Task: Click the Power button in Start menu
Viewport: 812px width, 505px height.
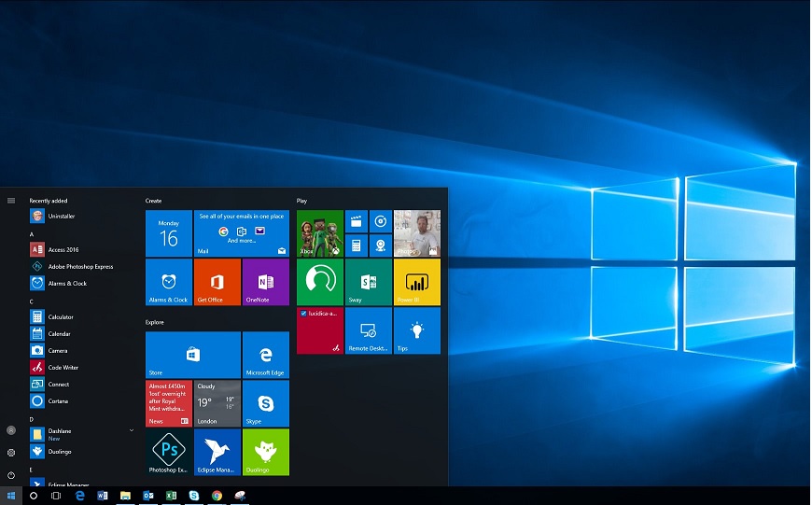Action: 11,475
